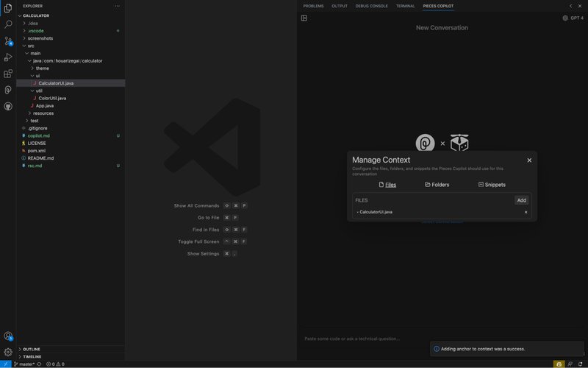588x368 pixels.
Task: Click Explorer more actions ellipsis
Action: click(x=118, y=6)
